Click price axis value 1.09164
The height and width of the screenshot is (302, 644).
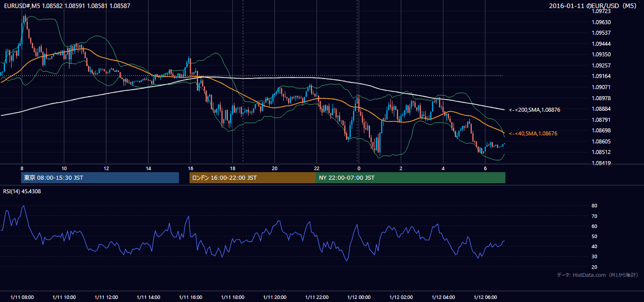(x=602, y=76)
